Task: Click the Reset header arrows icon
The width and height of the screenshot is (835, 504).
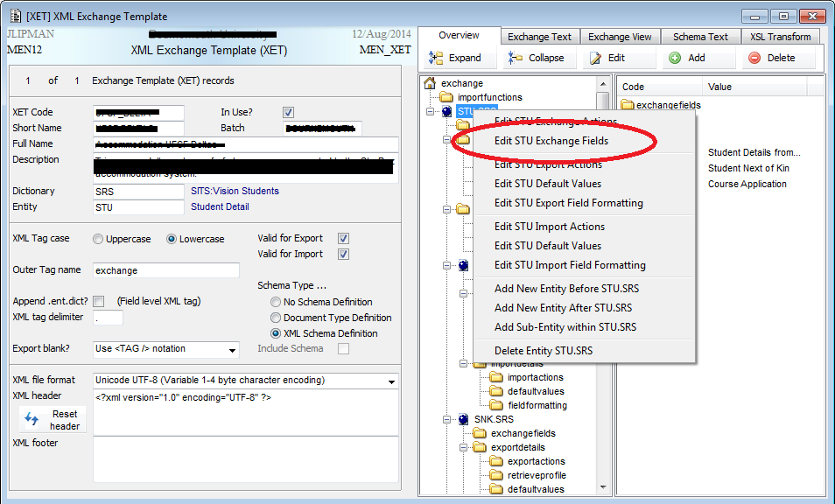Action: point(32,419)
